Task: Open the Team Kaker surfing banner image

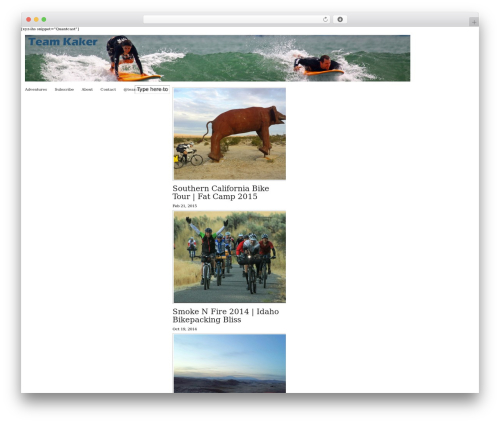Action: tap(218, 58)
